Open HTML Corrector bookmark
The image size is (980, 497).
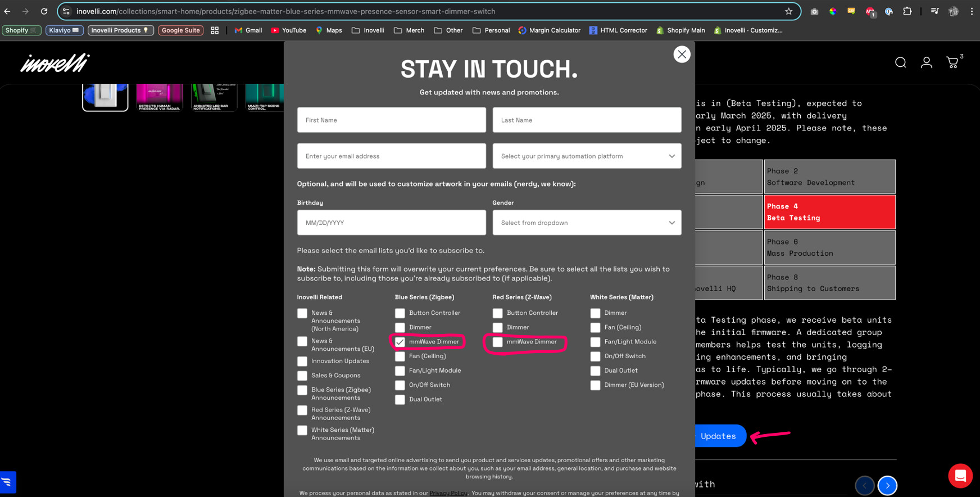click(x=618, y=30)
